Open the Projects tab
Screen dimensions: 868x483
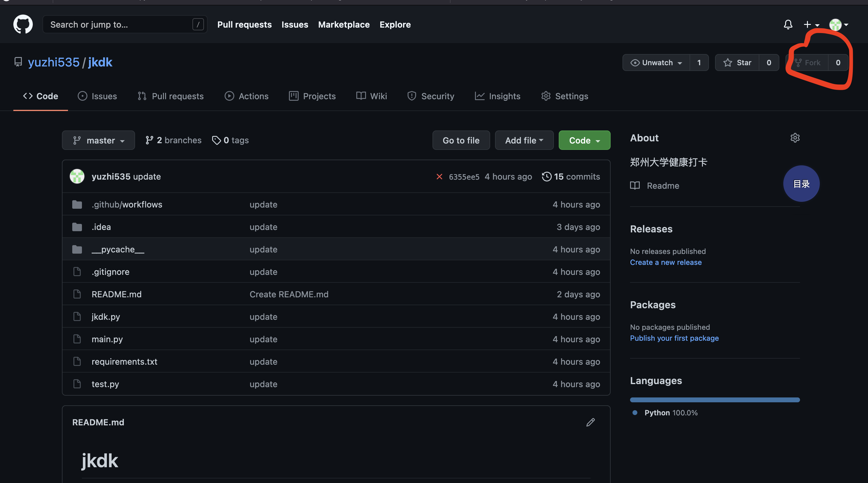tap(312, 96)
